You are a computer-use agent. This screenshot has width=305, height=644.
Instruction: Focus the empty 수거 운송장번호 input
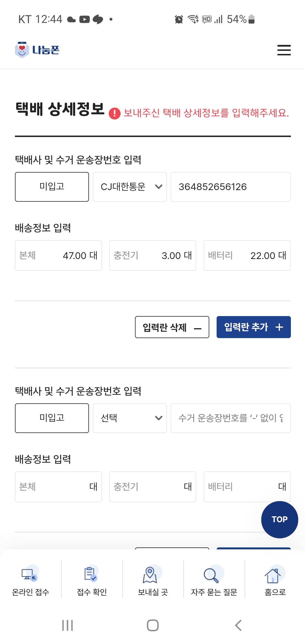pos(230,418)
